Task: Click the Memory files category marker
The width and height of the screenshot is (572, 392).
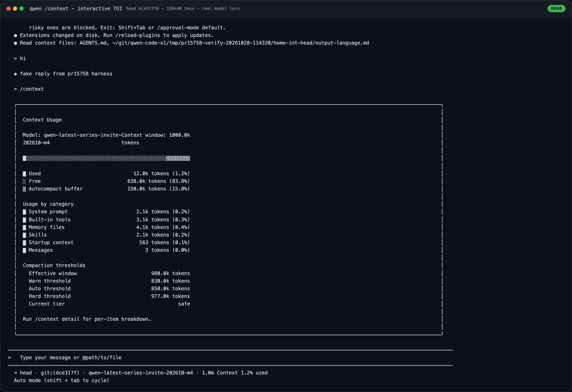Action: [24, 227]
